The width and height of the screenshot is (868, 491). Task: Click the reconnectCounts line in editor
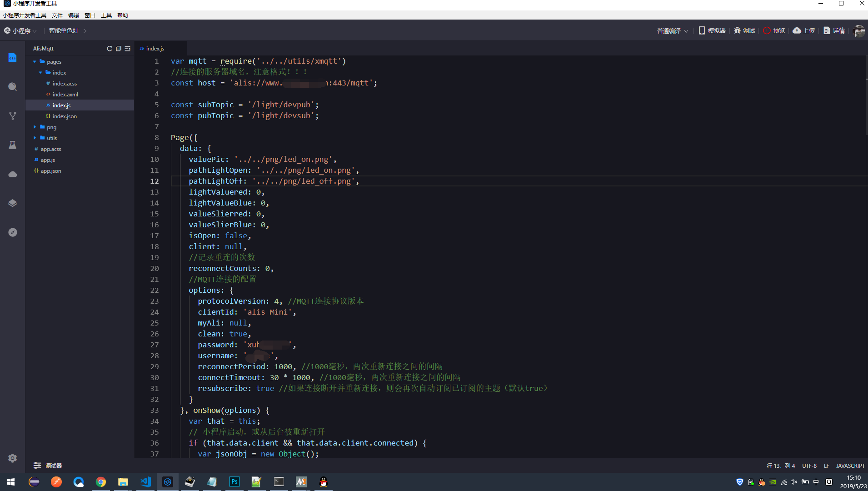coord(231,268)
